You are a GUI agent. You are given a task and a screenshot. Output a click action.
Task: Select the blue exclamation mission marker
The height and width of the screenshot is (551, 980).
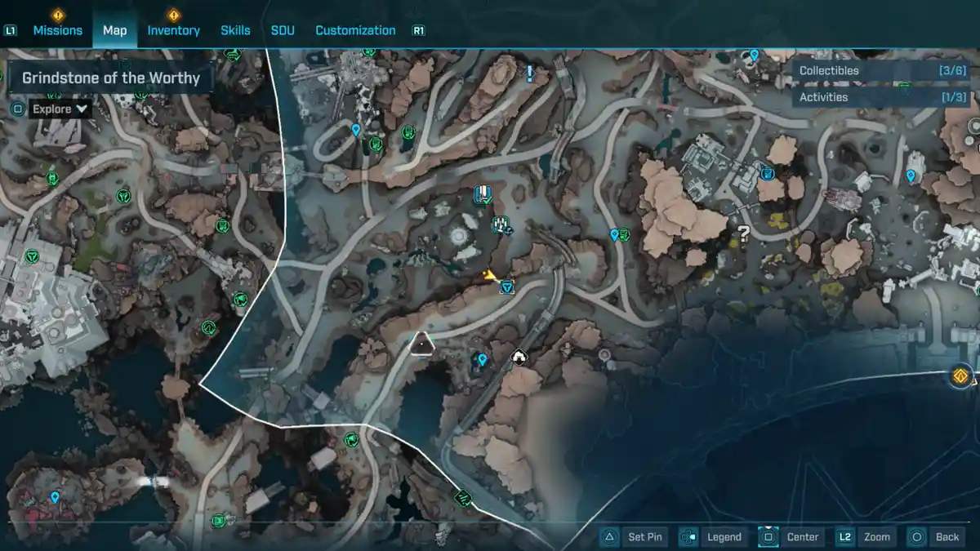(529, 74)
